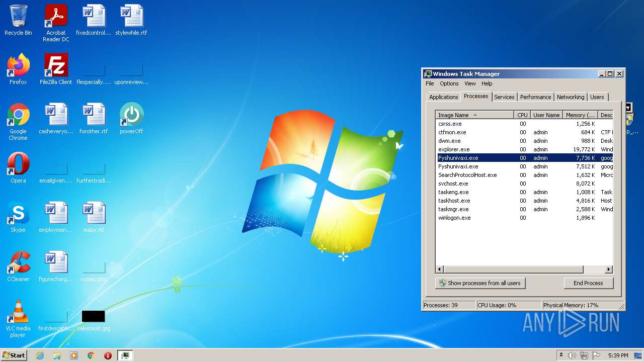The image size is (644, 362).
Task: Open Opera from the taskbar
Action: (x=108, y=355)
